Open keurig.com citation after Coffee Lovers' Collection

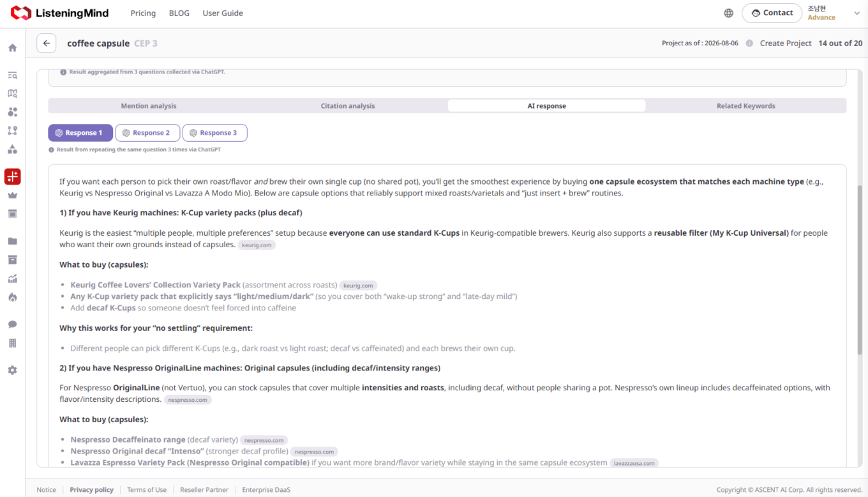[358, 286]
